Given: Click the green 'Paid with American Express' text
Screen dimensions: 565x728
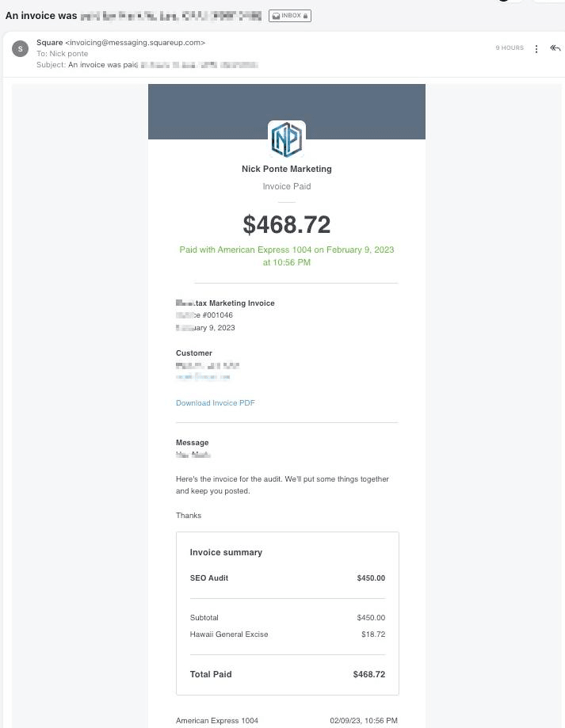Looking at the screenshot, I should [x=286, y=256].
